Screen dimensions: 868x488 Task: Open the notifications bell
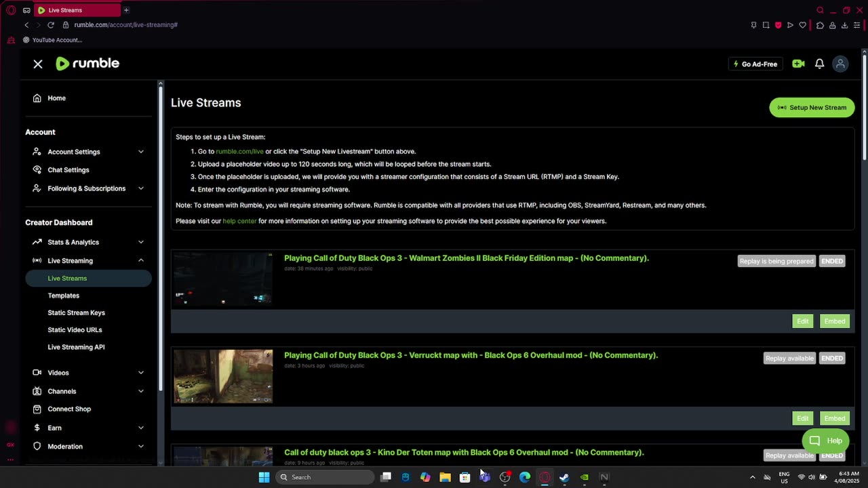click(819, 64)
